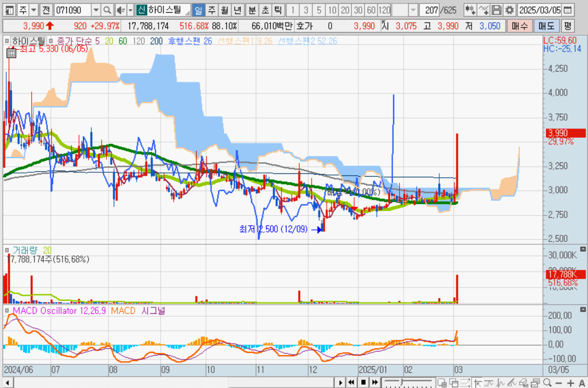Select the 120 interval button

click(384, 10)
